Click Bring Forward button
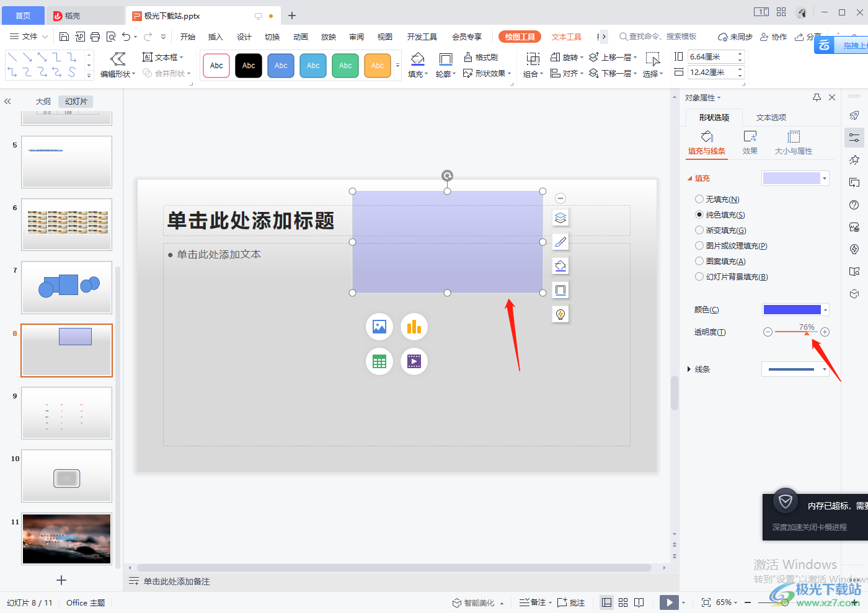Screen dimensions: 868x613 pyautogui.click(x=613, y=57)
